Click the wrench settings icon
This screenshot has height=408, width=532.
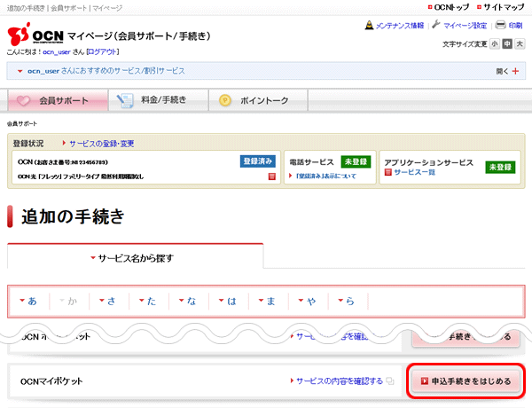click(436, 25)
